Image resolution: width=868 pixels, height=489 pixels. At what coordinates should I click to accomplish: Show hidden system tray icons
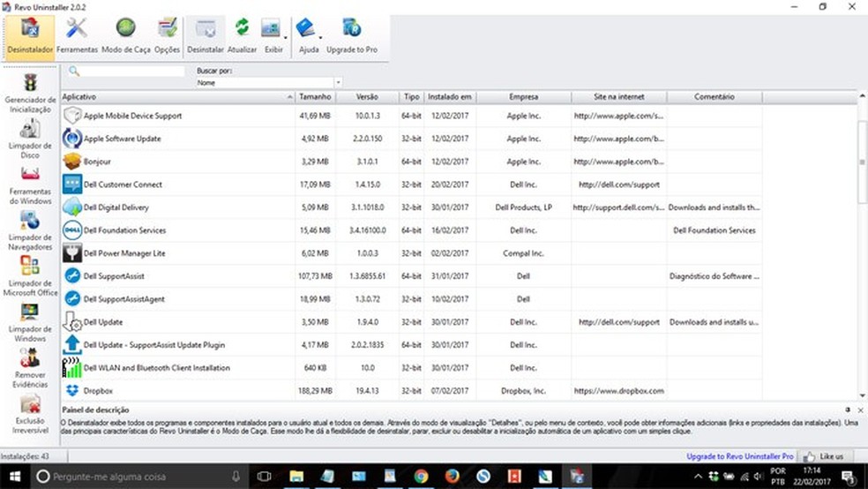coord(698,477)
